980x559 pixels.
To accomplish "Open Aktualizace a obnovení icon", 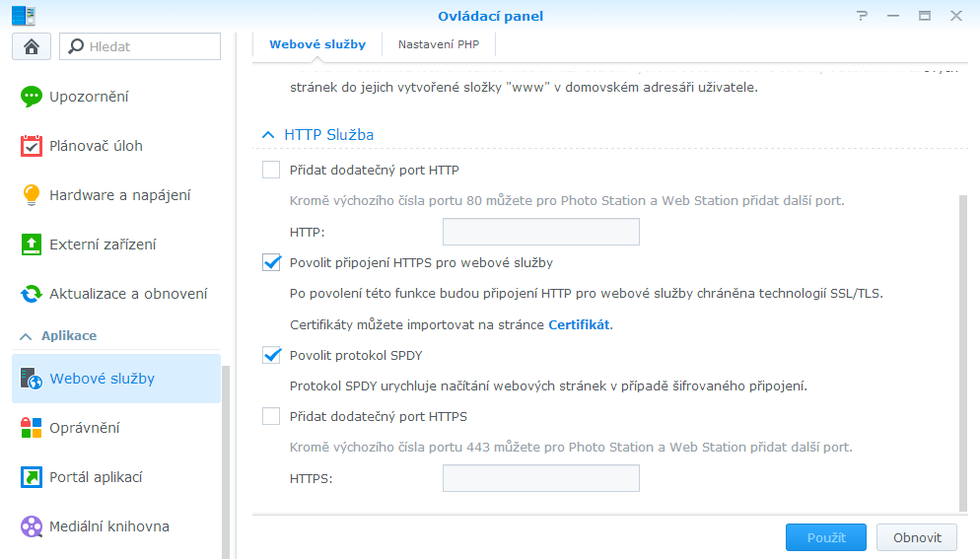I will coord(33,294).
